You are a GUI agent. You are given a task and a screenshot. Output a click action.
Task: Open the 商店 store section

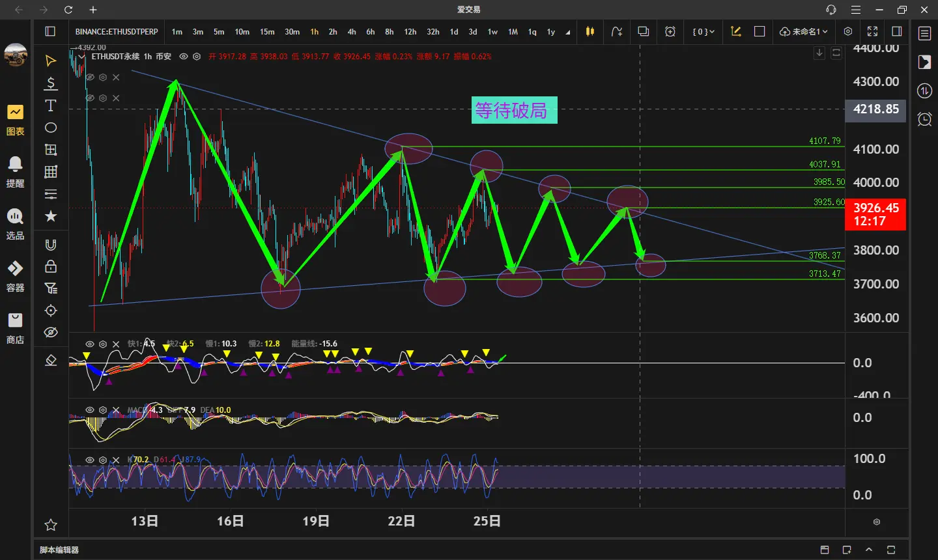[x=15, y=329]
